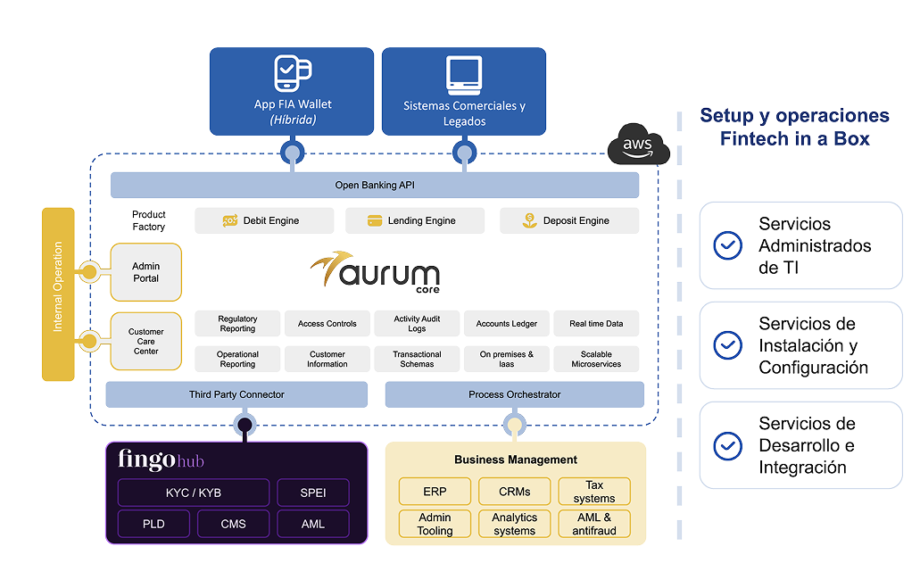Select the Lending Engine tile
The height and width of the screenshot is (588, 920).
pyautogui.click(x=415, y=220)
